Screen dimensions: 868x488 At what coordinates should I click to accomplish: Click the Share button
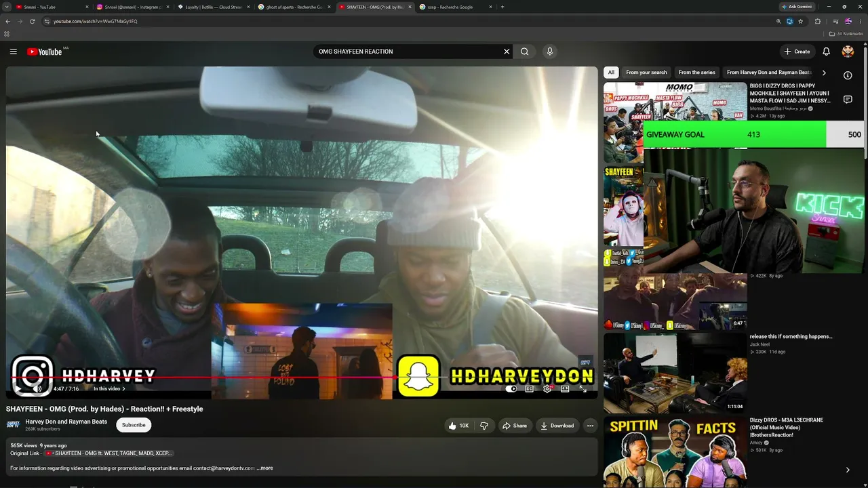pos(514,426)
